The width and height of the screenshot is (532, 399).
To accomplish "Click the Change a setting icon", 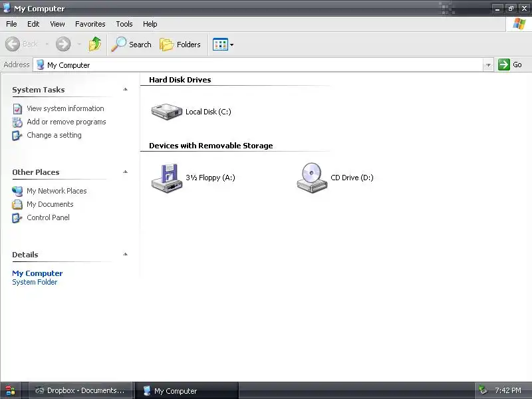I will tap(17, 136).
